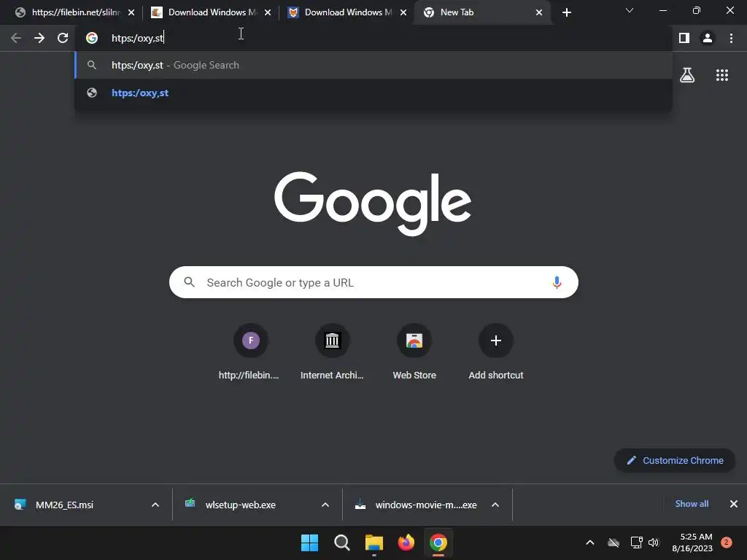This screenshot has width=747, height=560.
Task: Open Search Labs flask icon
Action: [687, 75]
